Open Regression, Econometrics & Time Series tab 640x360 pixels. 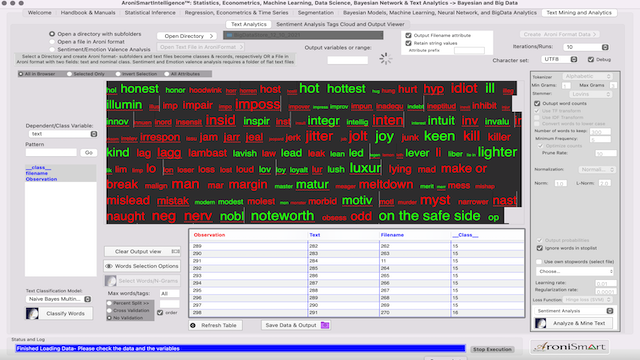point(236,13)
